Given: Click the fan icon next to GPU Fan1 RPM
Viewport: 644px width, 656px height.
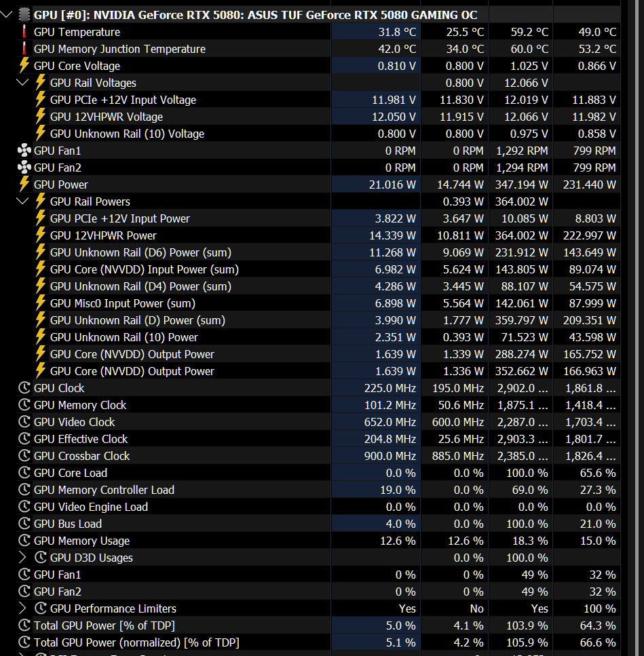Looking at the screenshot, I should [24, 151].
